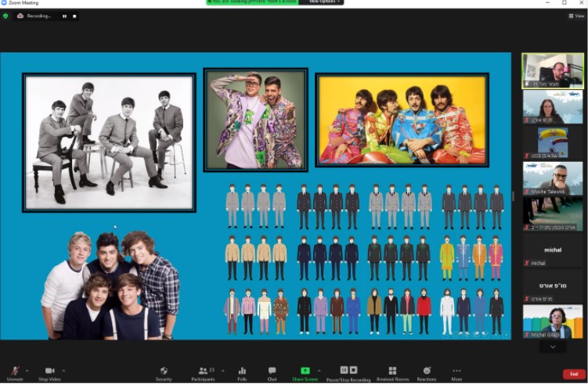Open the View layout button
The height and width of the screenshot is (384, 588).
[576, 16]
